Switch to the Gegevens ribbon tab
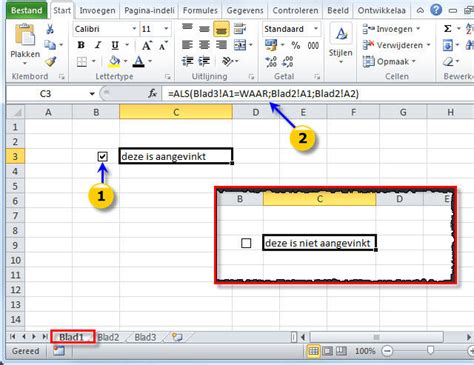The width and height of the screenshot is (474, 365). pyautogui.click(x=245, y=11)
